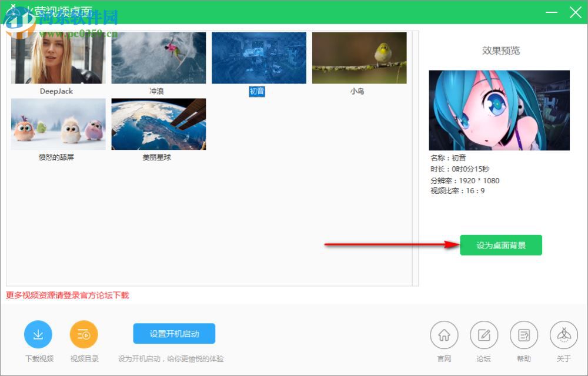Screen dimensions: 588x376
Task: Select the 小鸟 bird video thumbnail
Action: point(359,57)
